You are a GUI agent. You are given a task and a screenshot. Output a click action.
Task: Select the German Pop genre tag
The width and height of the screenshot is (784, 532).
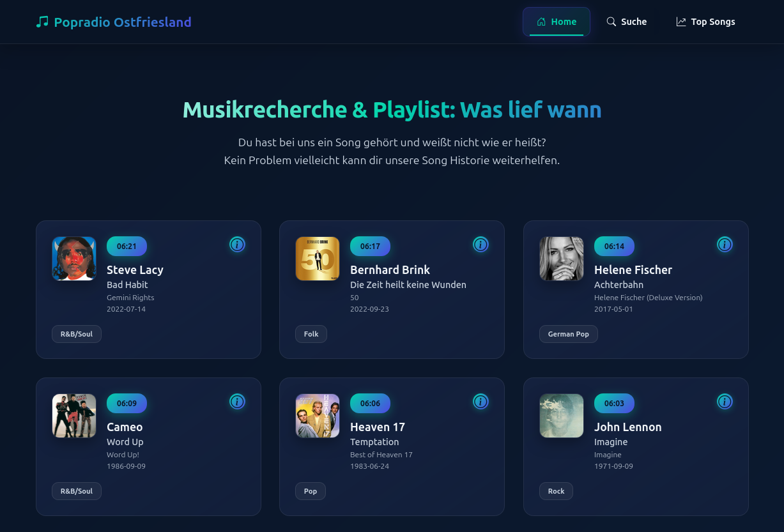click(x=568, y=333)
